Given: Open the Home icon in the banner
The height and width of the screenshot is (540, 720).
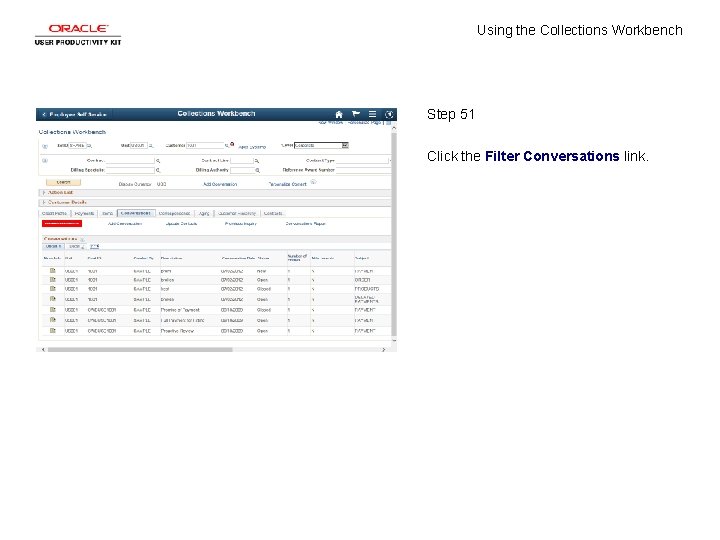Looking at the screenshot, I should coord(339,114).
